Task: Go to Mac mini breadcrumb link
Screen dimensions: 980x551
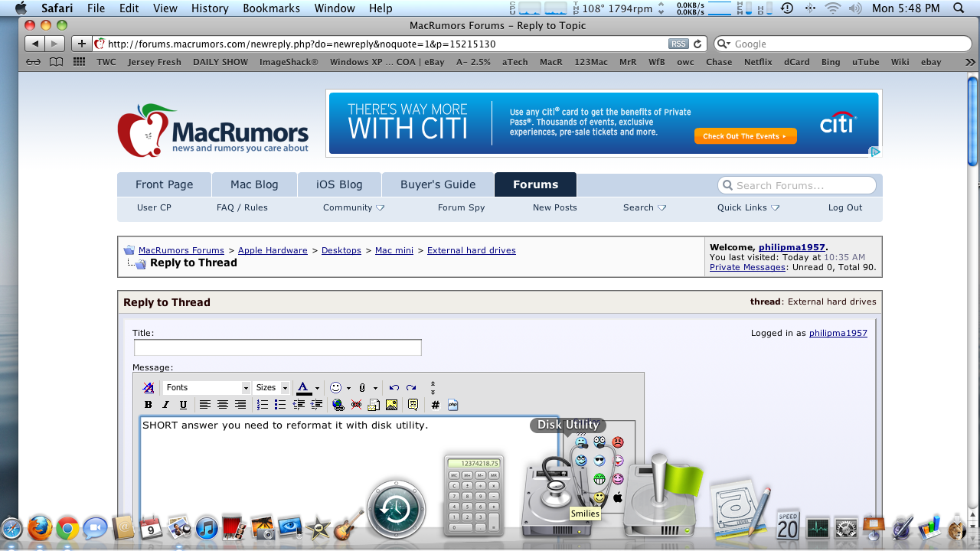Action: [x=394, y=250]
